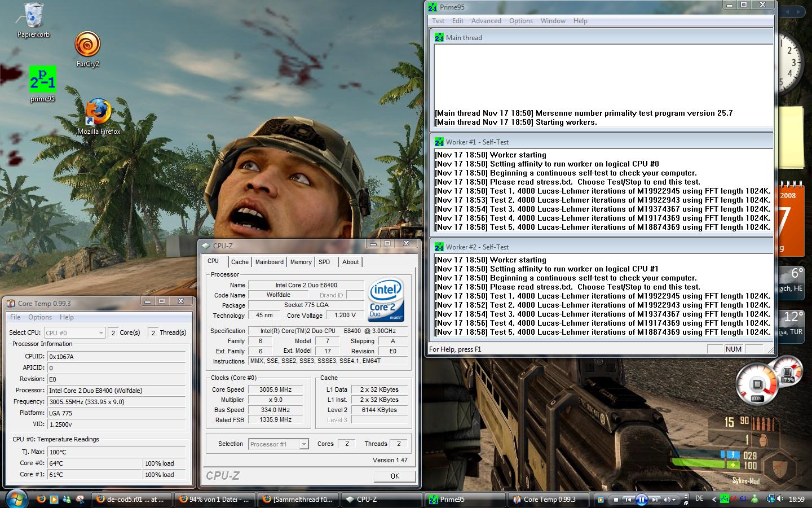
Task: Open the File menu in Core Temp
Action: click(x=15, y=317)
